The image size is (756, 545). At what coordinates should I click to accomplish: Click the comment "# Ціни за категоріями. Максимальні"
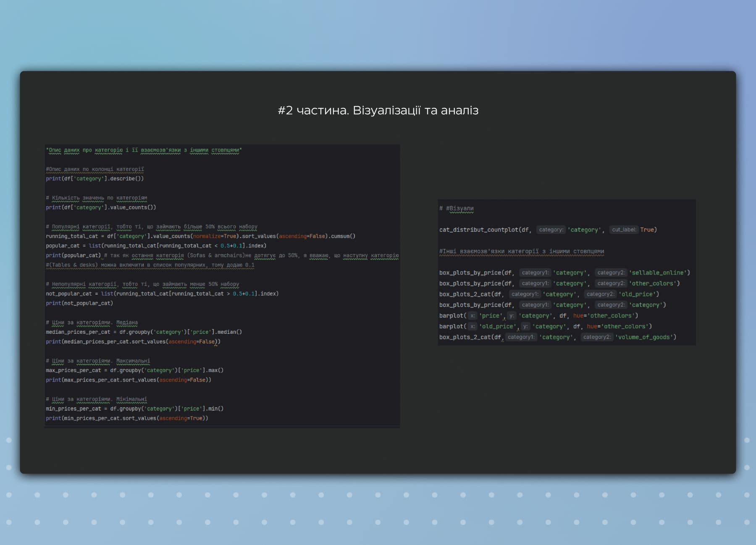click(x=98, y=361)
